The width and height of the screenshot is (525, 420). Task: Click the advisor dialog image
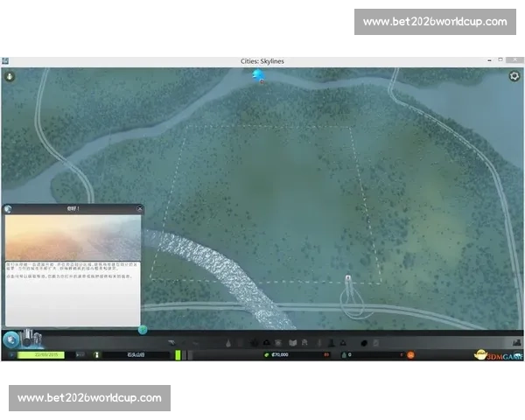pyautogui.click(x=73, y=238)
